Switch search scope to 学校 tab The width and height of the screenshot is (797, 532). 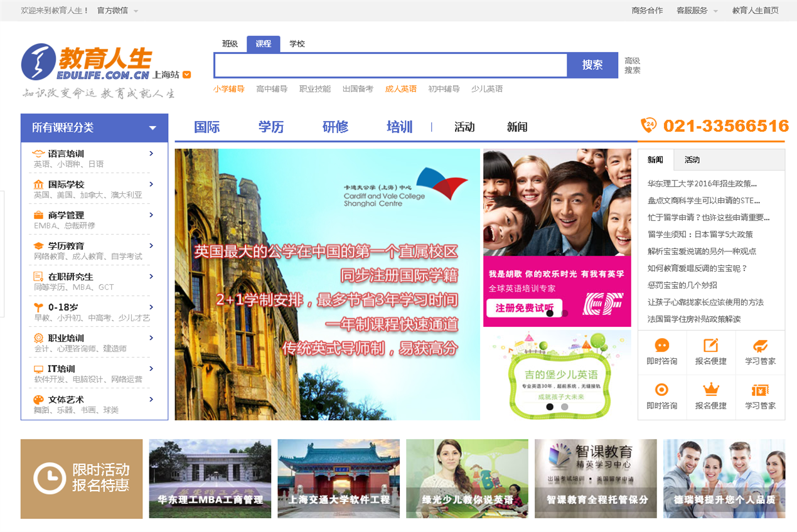[297, 44]
